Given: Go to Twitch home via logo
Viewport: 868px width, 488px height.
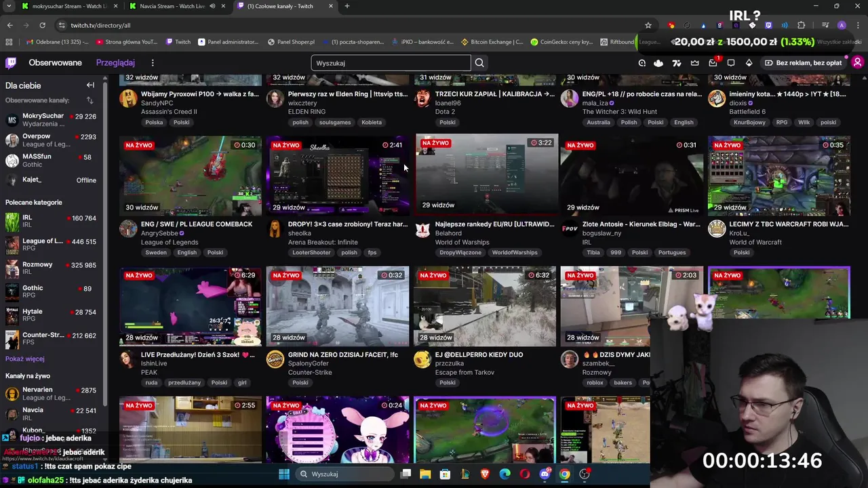Looking at the screenshot, I should pos(11,63).
